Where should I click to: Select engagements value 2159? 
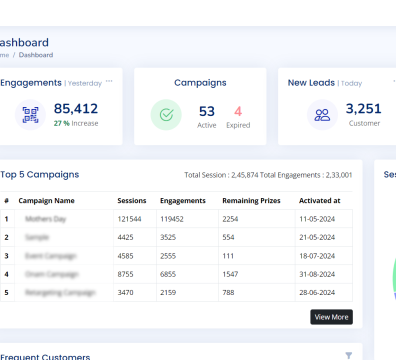coord(168,293)
